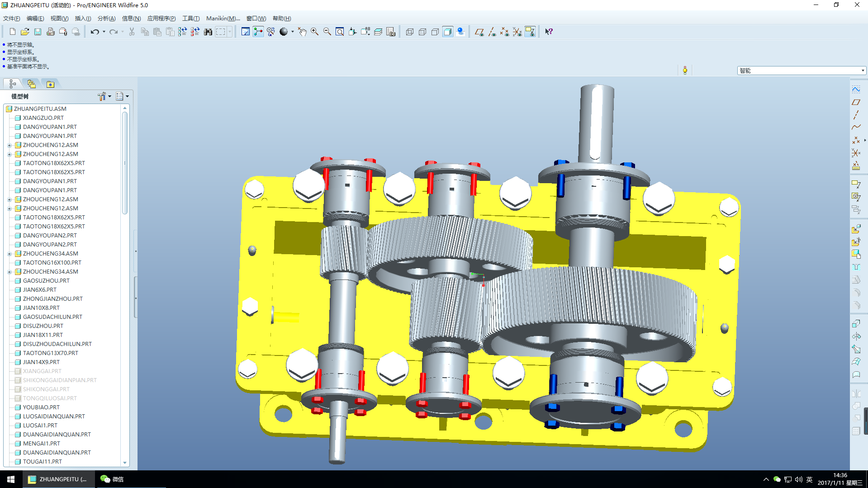Expand the first ZHOUCHENG12.ASM node
The height and width of the screenshot is (488, 868).
9,145
